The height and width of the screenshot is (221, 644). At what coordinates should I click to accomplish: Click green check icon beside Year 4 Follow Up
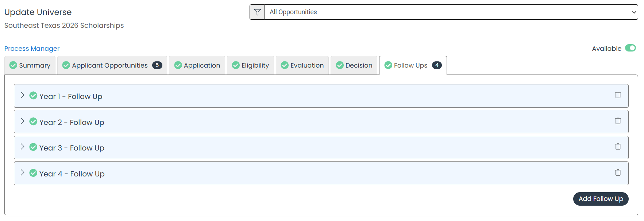coord(33,173)
